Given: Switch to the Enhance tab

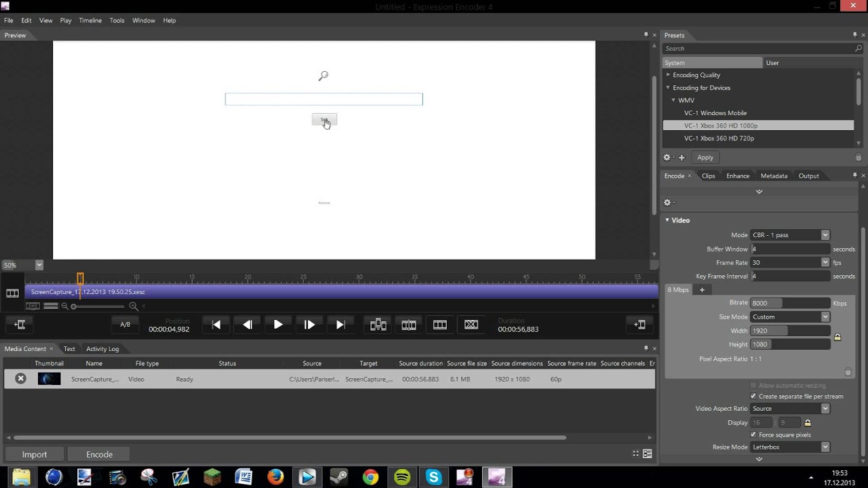Looking at the screenshot, I should tap(738, 176).
